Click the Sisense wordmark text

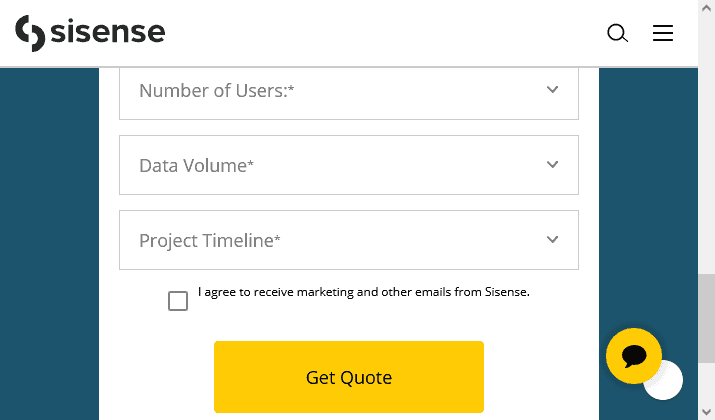tap(108, 32)
